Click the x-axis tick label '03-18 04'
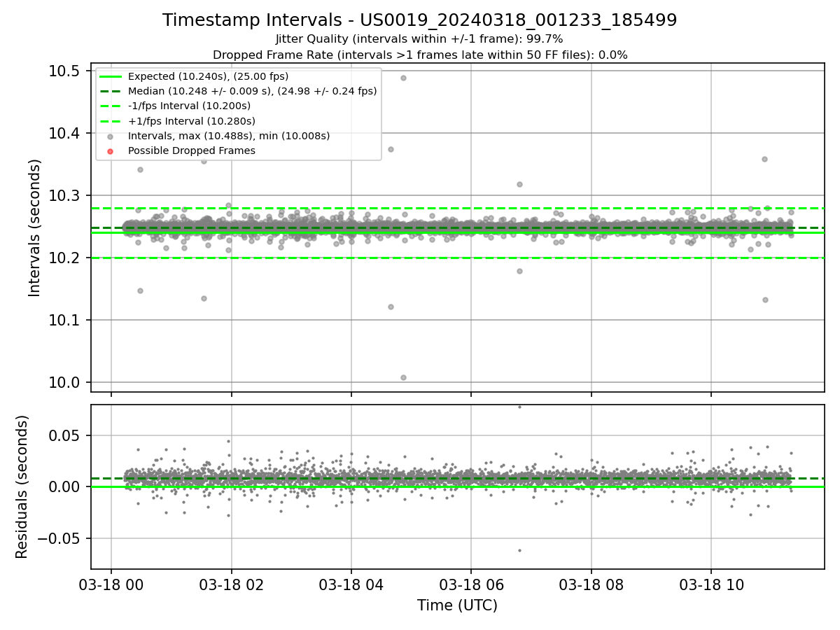 (x=351, y=585)
